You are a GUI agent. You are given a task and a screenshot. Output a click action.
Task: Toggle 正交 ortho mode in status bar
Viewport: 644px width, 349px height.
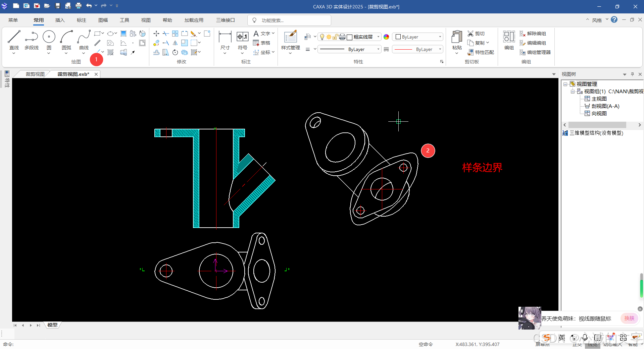pyautogui.click(x=577, y=345)
